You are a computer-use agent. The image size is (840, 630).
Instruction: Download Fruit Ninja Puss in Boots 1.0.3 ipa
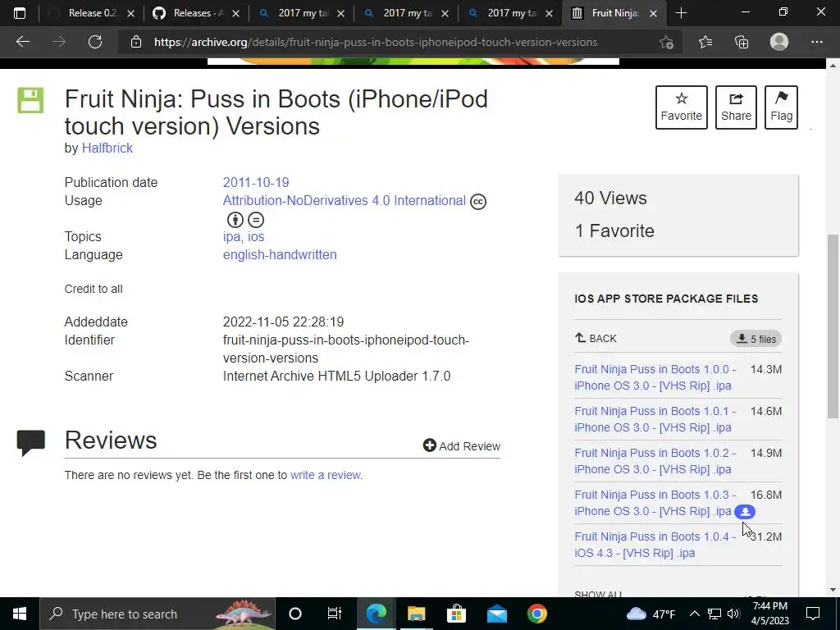(x=654, y=503)
